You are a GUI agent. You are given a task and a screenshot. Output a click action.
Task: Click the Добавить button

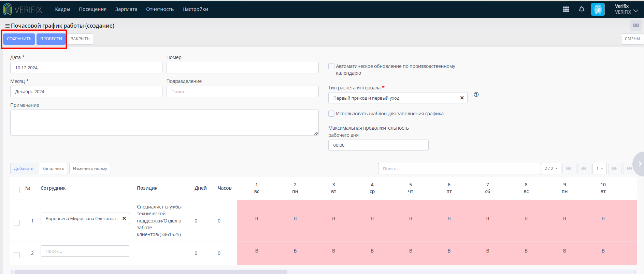24,169
